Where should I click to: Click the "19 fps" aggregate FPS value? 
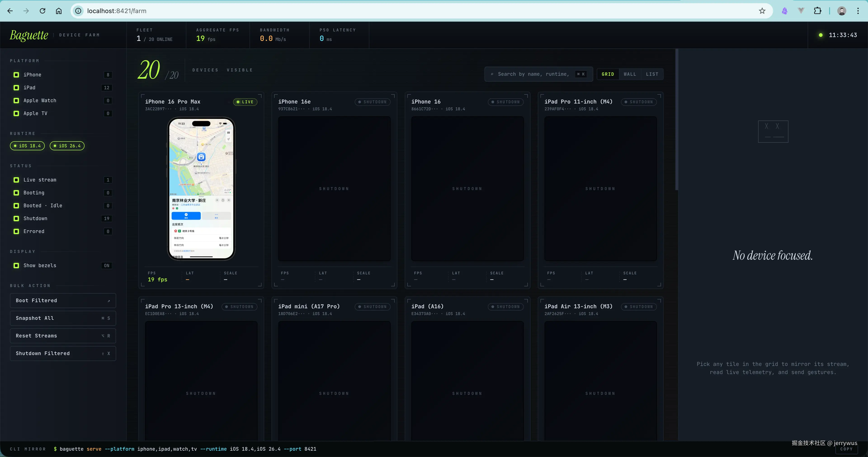coord(206,39)
